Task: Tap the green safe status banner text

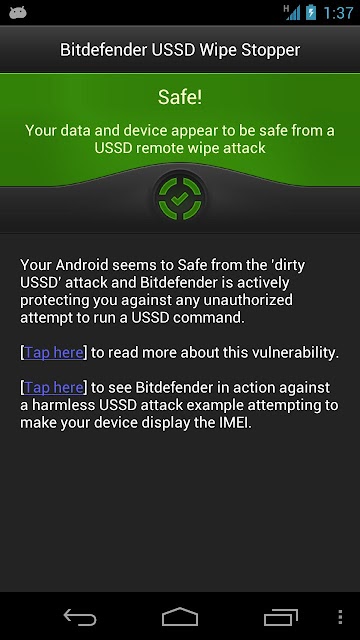Action: click(x=180, y=139)
